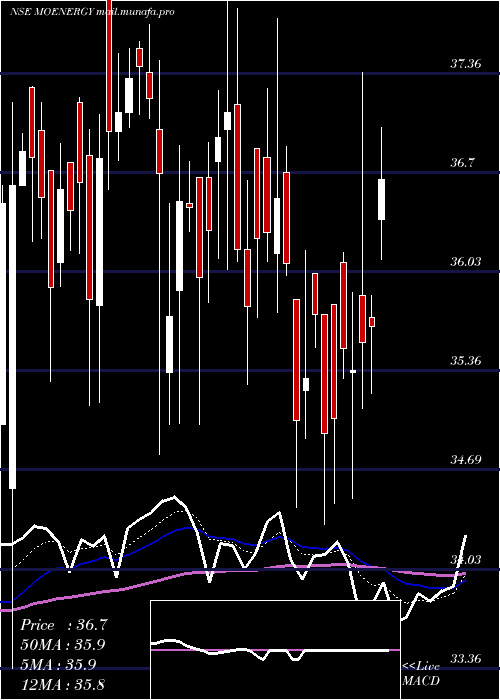Viewport: 500px width, 700px height.
Task: Click the 50MA : 35.9 readout
Action: 63,645
